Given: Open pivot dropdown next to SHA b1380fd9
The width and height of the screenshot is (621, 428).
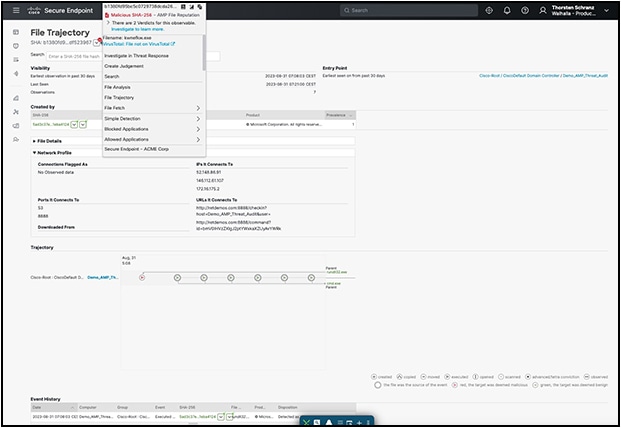Looking at the screenshot, I should [96, 42].
